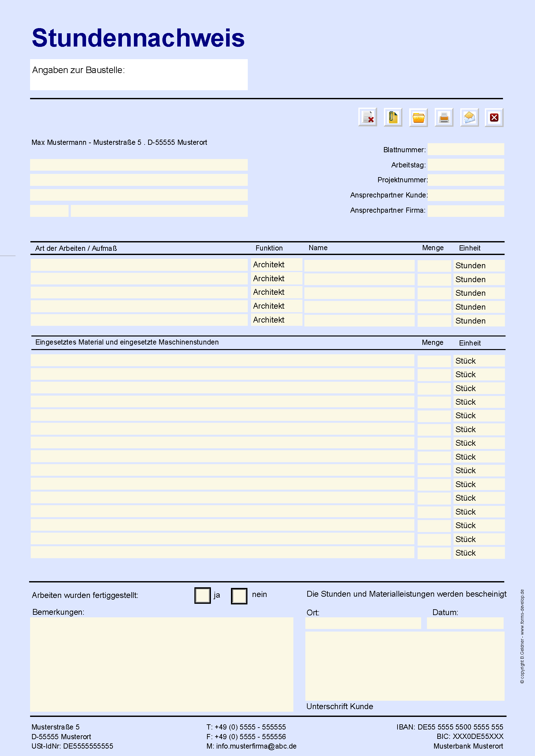Viewport: 535px width, 756px height.
Task: Select the Ort input field
Action: 363,623
